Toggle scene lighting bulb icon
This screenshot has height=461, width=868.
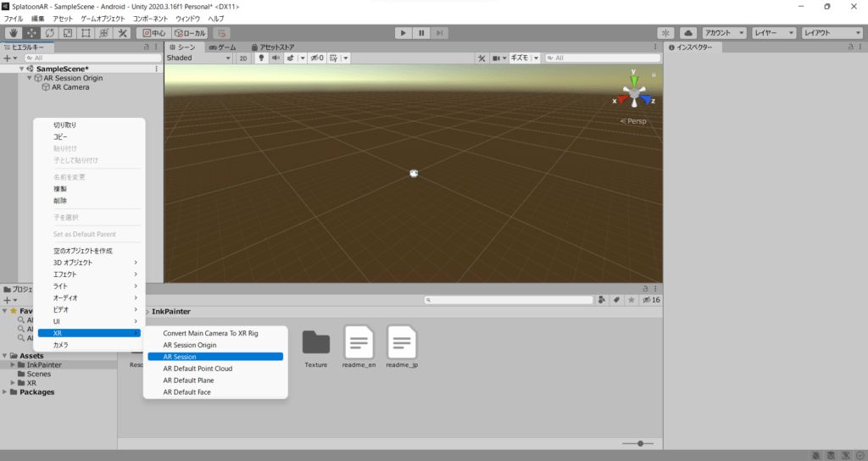click(x=261, y=58)
